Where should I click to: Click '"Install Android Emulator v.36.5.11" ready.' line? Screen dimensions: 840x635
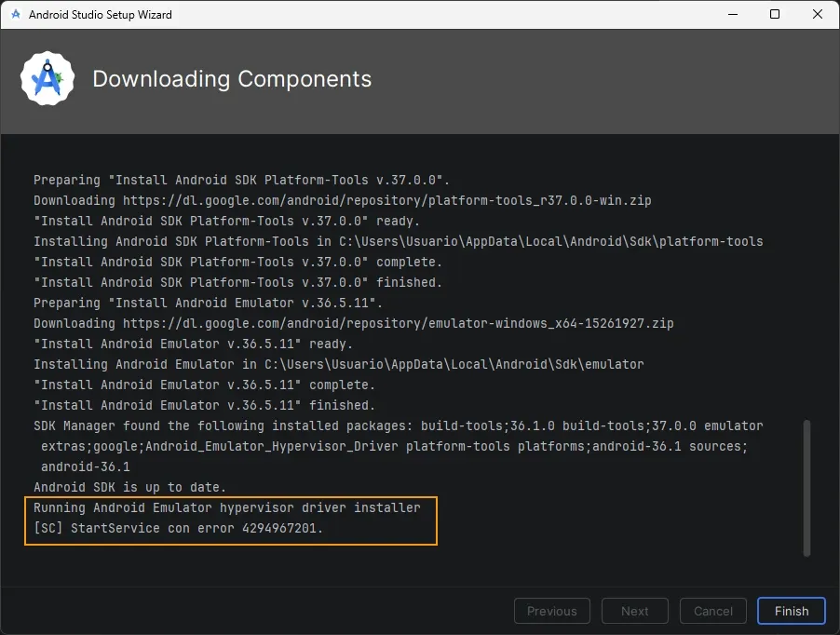[193, 344]
